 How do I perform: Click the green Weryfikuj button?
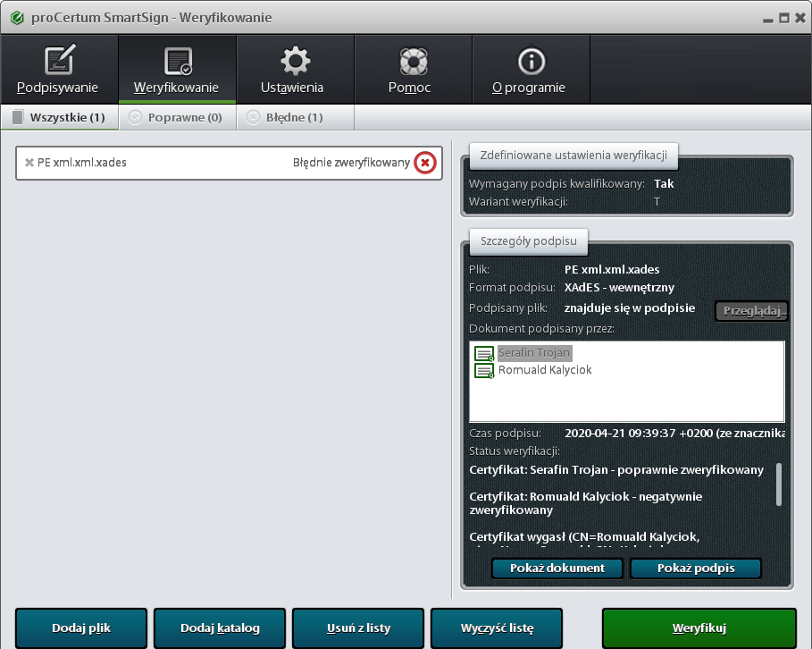coord(699,628)
